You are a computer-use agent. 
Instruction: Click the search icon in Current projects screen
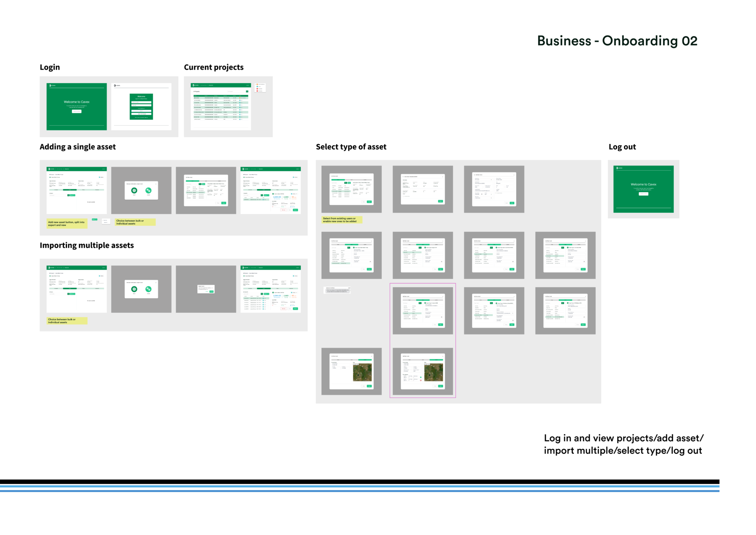coord(247,91)
